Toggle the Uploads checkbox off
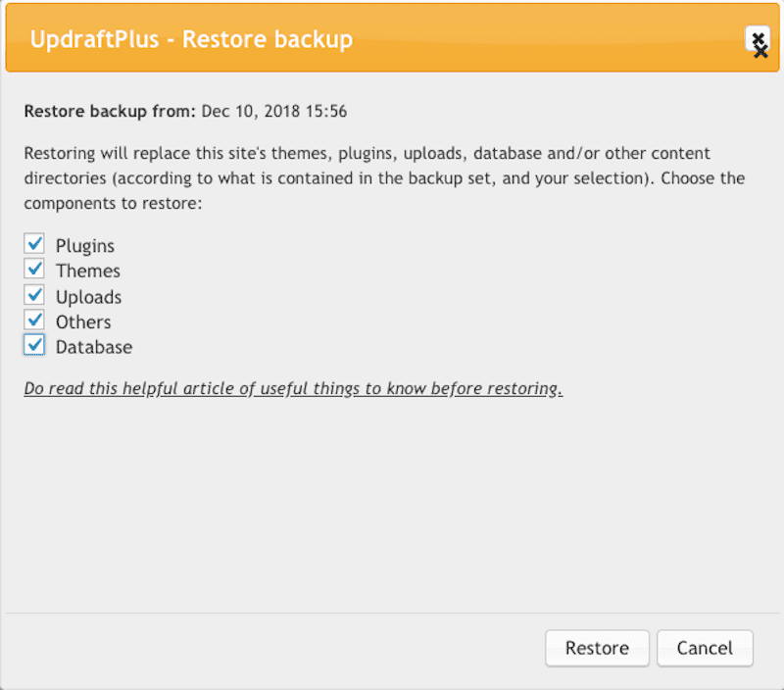This screenshot has width=784, height=690. pyautogui.click(x=34, y=294)
